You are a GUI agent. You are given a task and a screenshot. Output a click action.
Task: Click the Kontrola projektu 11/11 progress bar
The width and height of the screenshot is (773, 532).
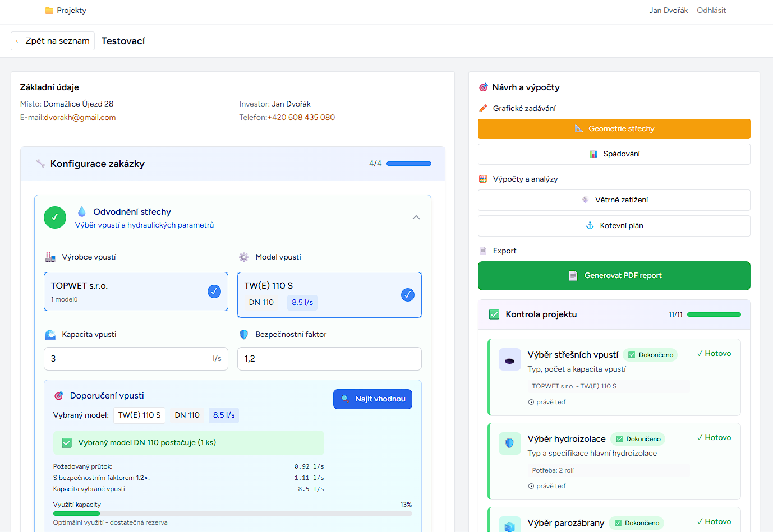714,314
